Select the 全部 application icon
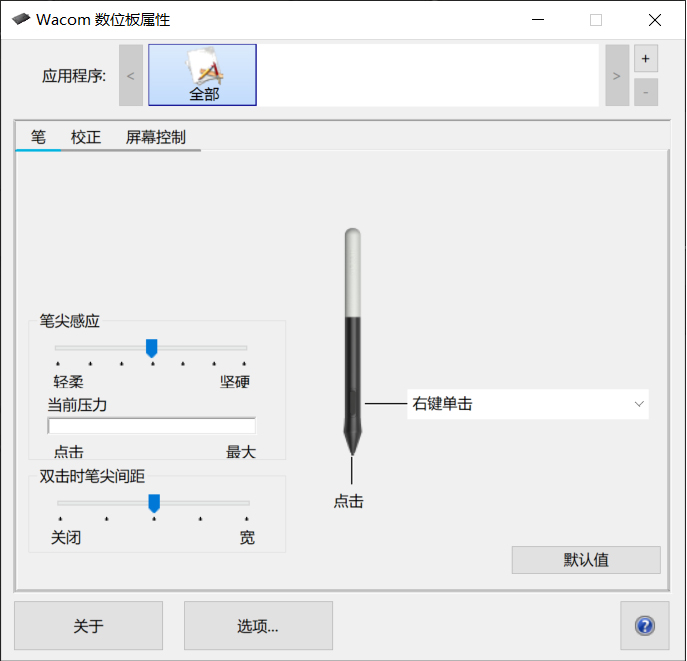 pos(202,75)
